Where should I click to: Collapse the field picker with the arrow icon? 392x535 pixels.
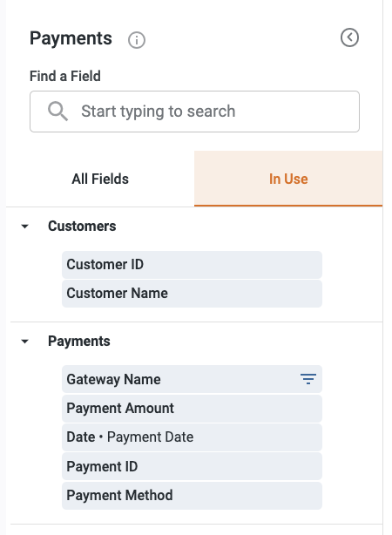pyautogui.click(x=349, y=37)
